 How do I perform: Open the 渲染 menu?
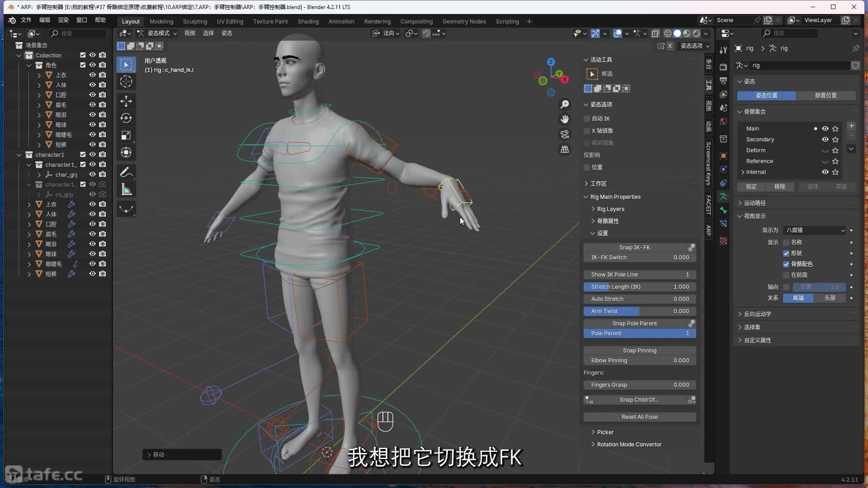[63, 20]
